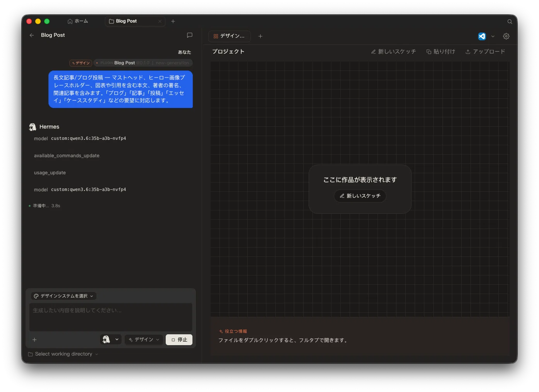Image resolution: width=539 pixels, height=392 pixels.
Task: Select the デザイン… panel tab
Action: [x=229, y=36]
